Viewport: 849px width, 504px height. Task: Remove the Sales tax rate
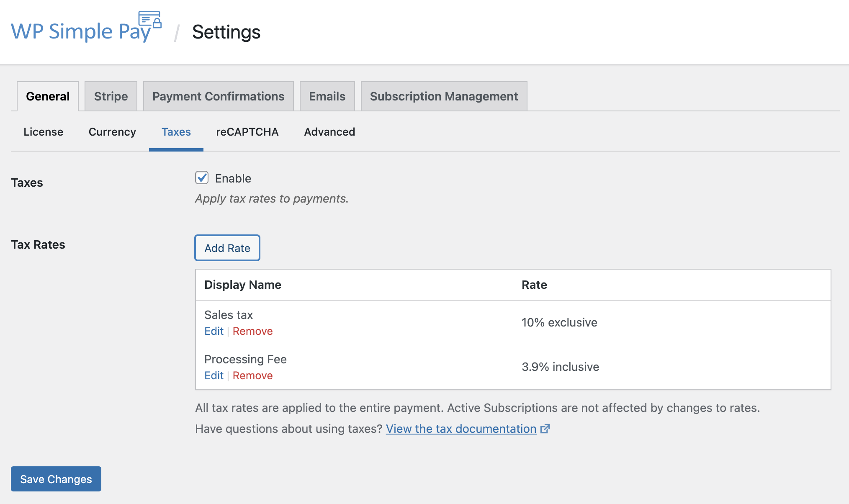(x=252, y=331)
